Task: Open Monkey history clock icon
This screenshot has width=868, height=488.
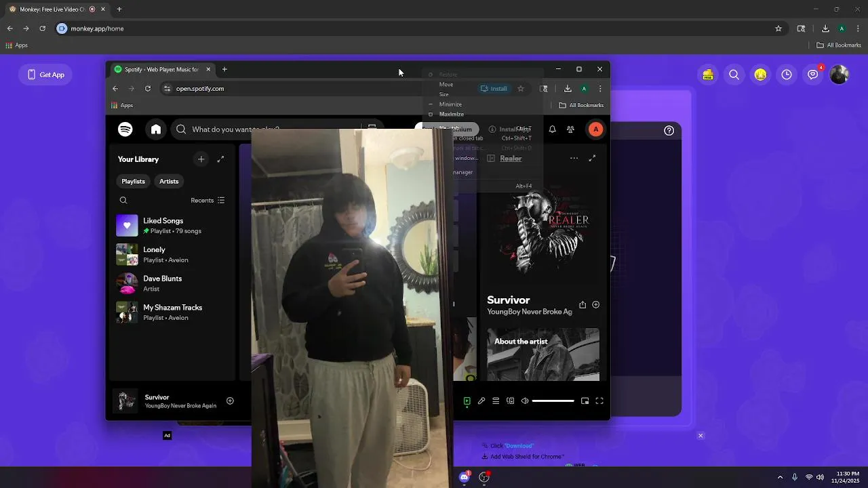Action: pos(787,75)
